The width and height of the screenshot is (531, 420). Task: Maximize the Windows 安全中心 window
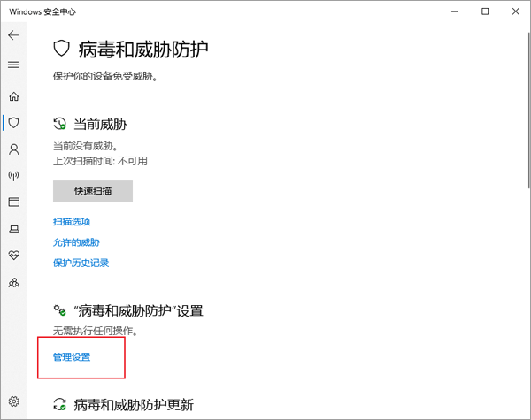click(x=485, y=11)
